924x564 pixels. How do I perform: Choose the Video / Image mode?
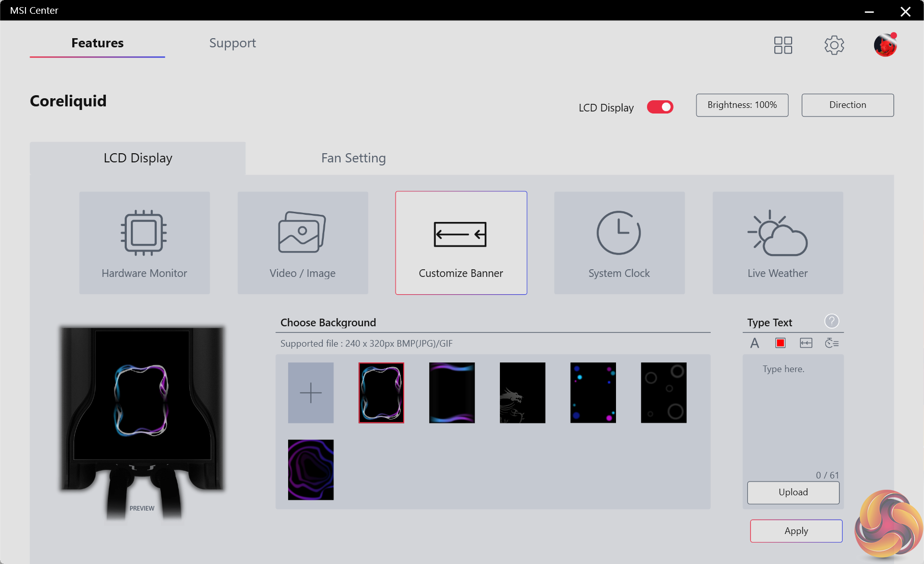302,243
